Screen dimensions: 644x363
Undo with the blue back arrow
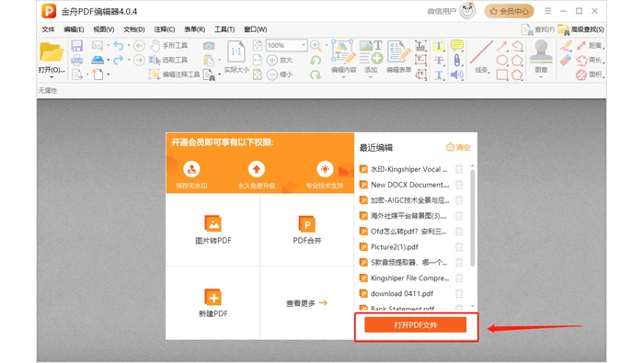pyautogui.click(x=119, y=45)
